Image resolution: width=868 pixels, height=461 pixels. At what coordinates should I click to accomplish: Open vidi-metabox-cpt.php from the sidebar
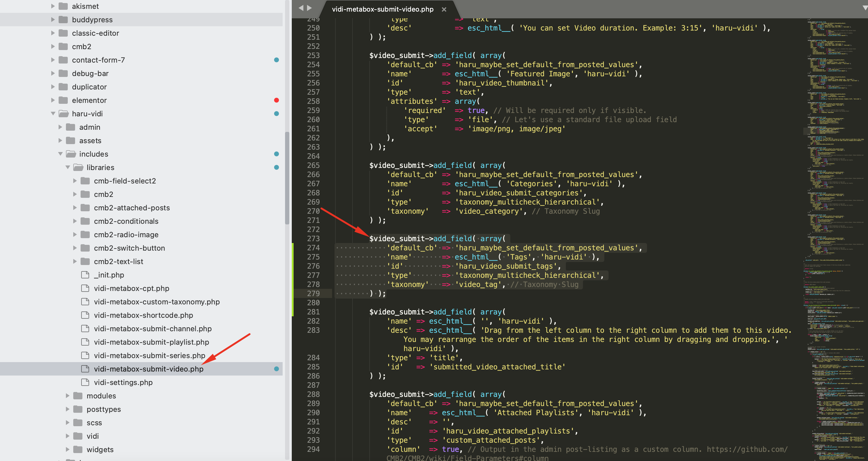132,288
